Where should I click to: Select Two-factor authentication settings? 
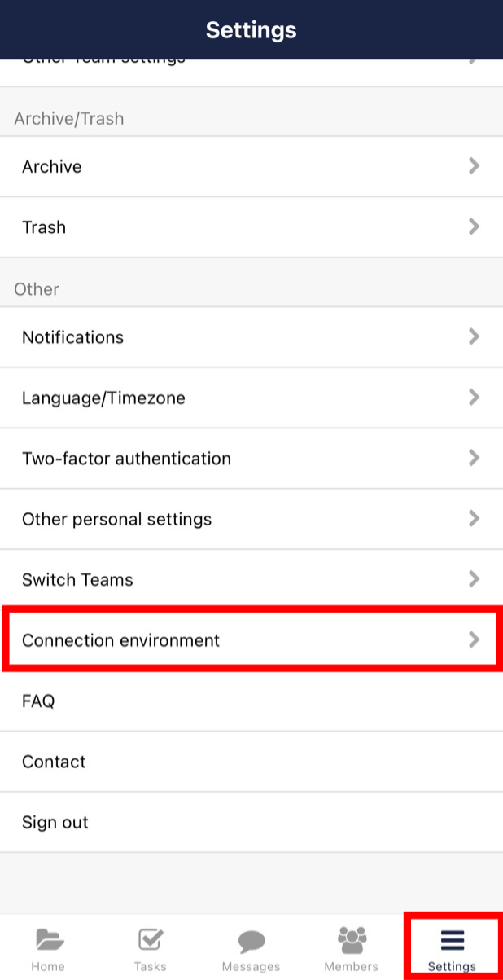point(251,458)
